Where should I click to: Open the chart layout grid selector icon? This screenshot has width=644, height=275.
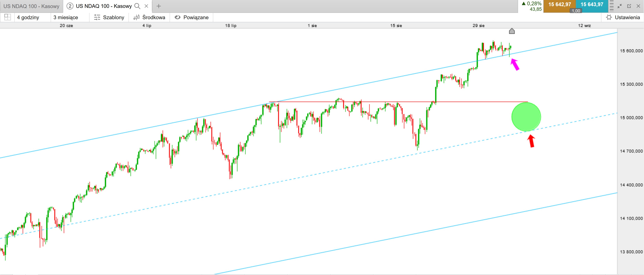click(x=8, y=17)
